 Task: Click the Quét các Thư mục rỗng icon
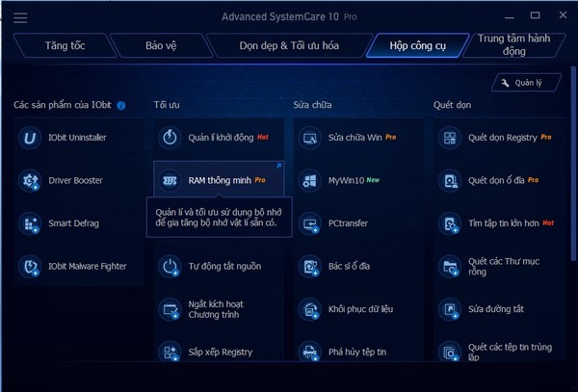click(x=450, y=266)
